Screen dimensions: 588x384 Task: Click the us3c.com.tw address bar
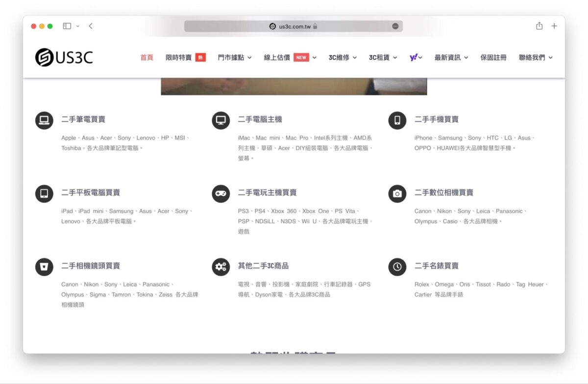pyautogui.click(x=294, y=26)
